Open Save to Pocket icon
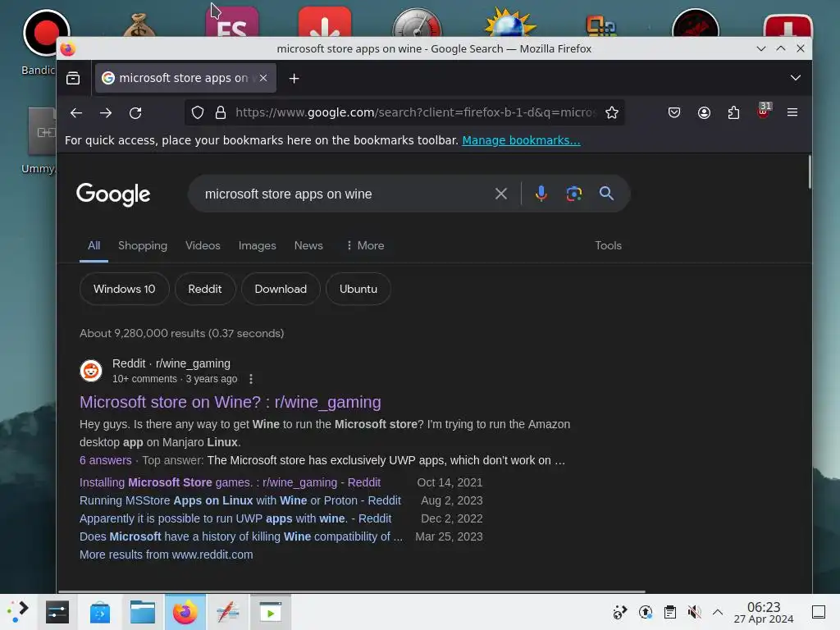Image resolution: width=840 pixels, height=630 pixels. pyautogui.click(x=674, y=112)
